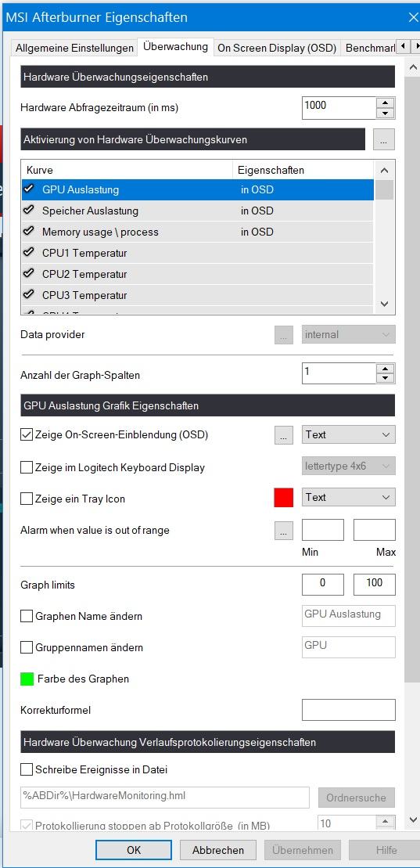The width and height of the screenshot is (420, 868).
Task: Switch to On Screen Display (OSD) tab
Action: pos(277,48)
